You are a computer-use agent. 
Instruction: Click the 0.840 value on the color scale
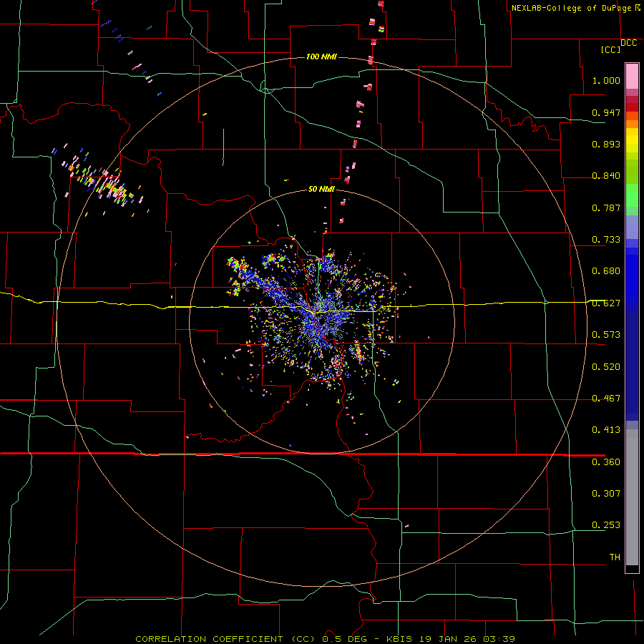coord(606,176)
